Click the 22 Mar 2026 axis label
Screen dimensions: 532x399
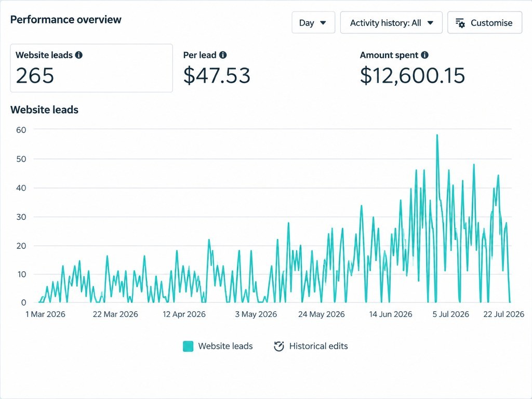point(115,314)
